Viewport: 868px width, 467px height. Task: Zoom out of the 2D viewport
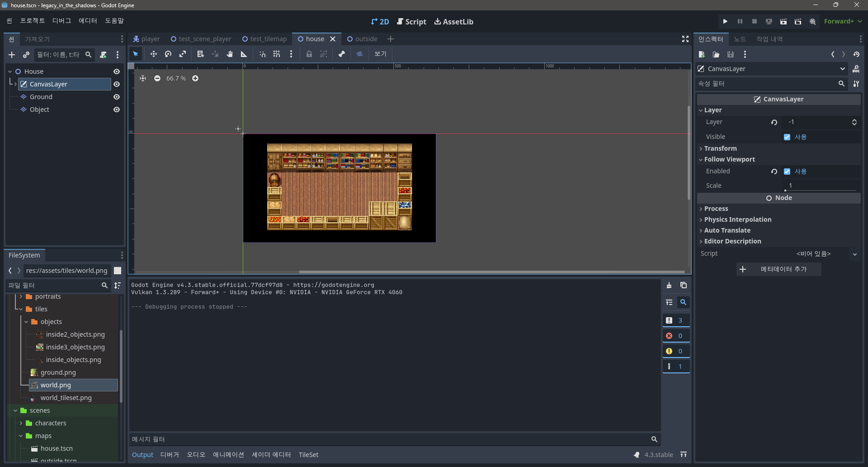click(x=157, y=78)
